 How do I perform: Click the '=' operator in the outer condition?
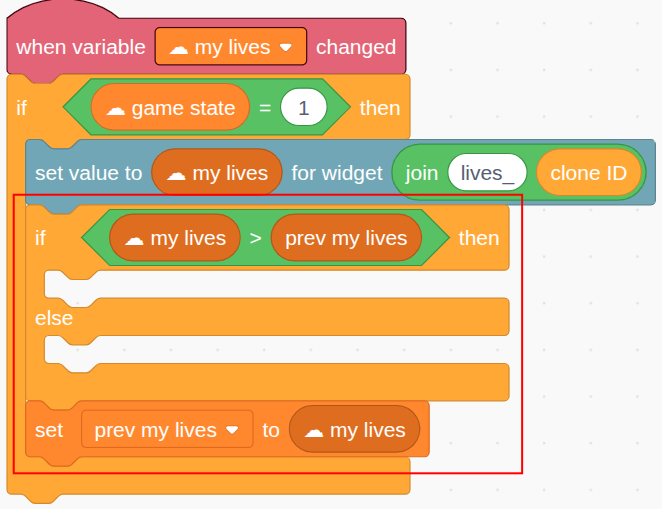[x=265, y=108]
